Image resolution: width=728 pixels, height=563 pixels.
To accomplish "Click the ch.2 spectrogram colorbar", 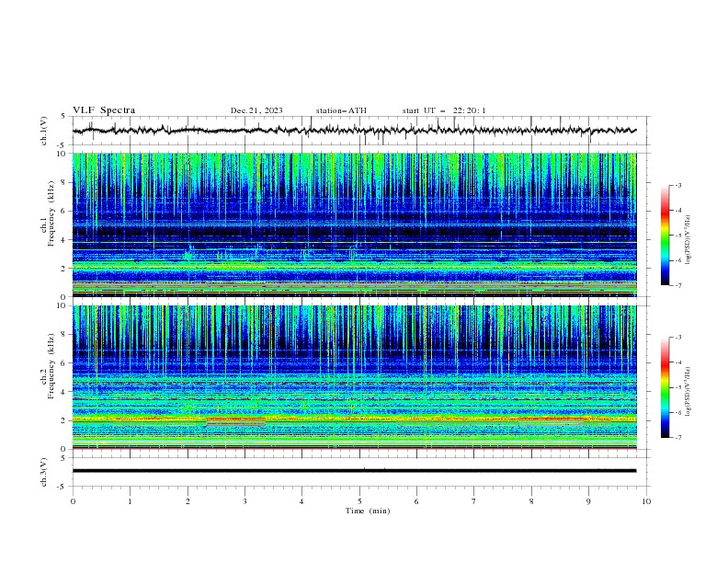I will click(x=665, y=387).
